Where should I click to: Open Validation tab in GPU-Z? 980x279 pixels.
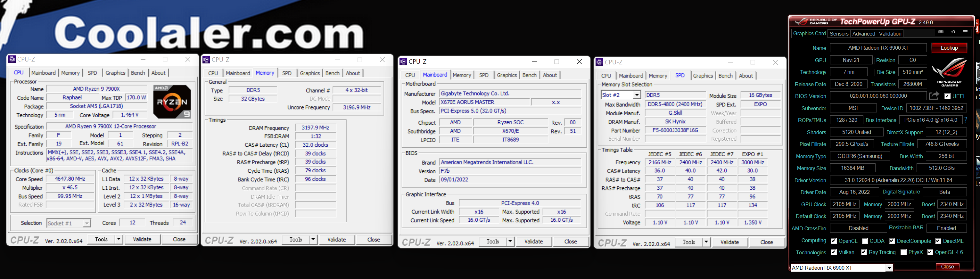(x=890, y=34)
